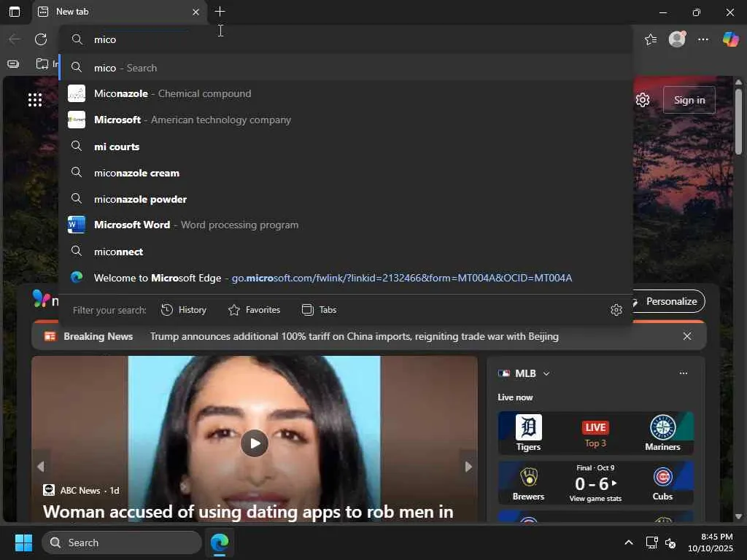This screenshot has width=747, height=560.
Task: Filter search by Tabs
Action: pos(320,310)
